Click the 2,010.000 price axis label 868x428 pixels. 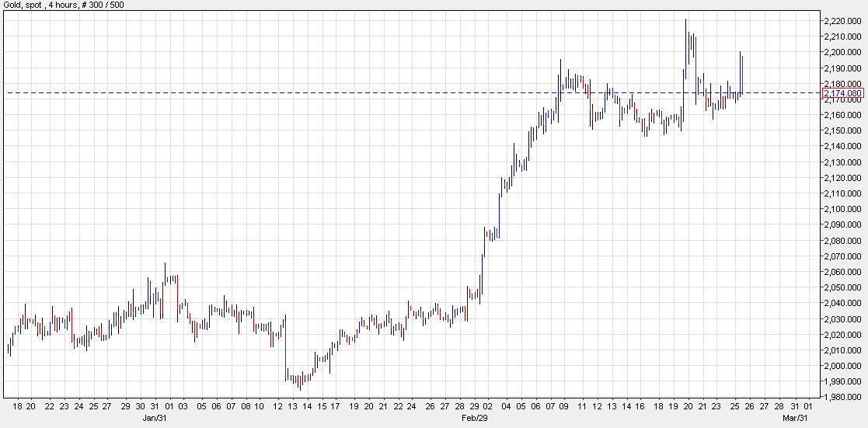[842, 350]
